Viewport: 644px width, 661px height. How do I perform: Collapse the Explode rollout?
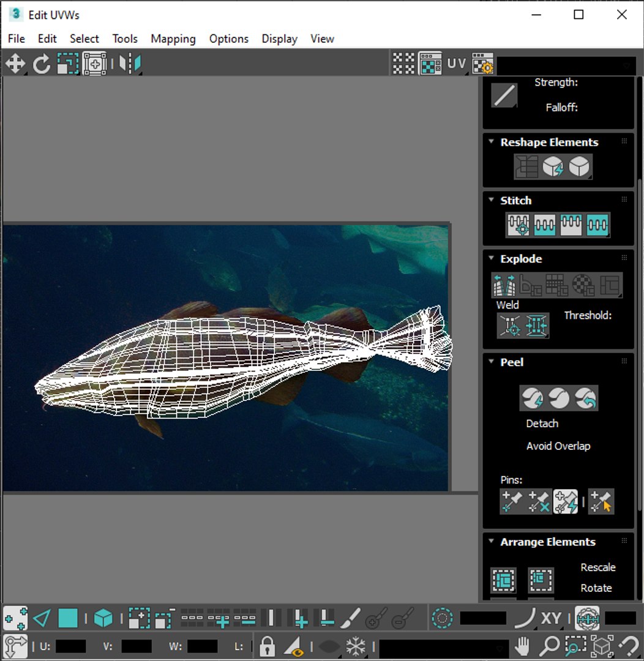click(x=491, y=258)
